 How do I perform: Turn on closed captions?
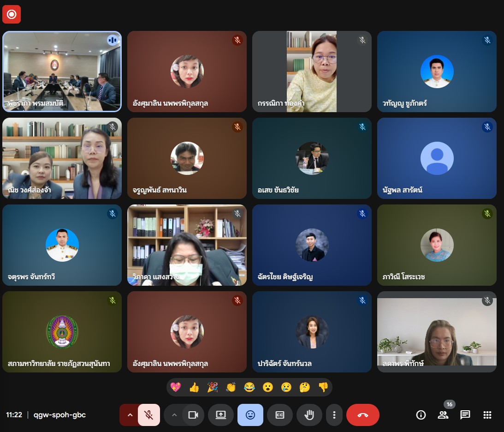[280, 415]
